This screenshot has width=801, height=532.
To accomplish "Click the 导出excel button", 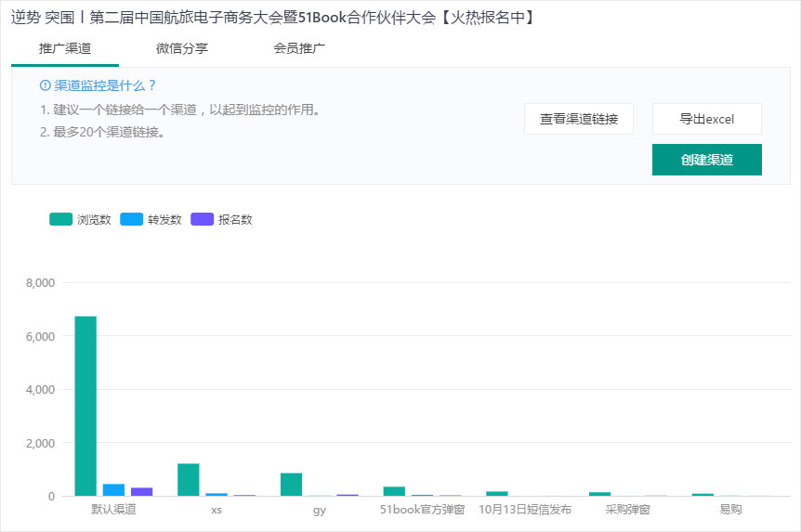I will point(707,119).
